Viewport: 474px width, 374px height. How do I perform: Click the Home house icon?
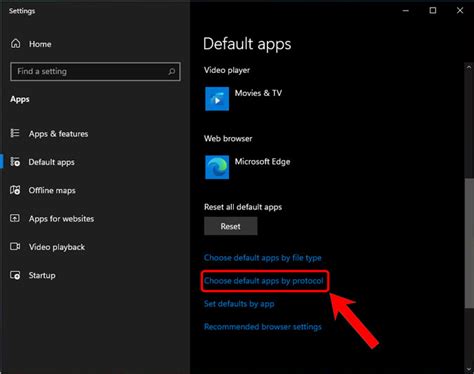pyautogui.click(x=16, y=44)
